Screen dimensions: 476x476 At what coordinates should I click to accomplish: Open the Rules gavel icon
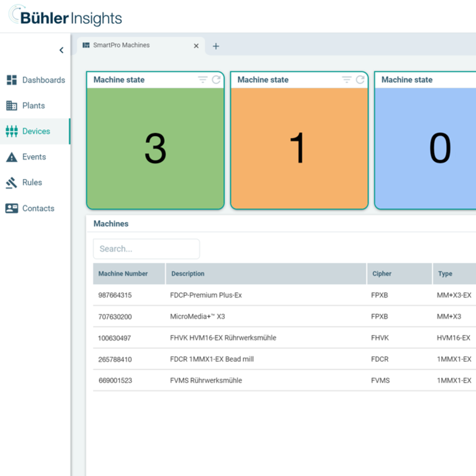(x=12, y=183)
